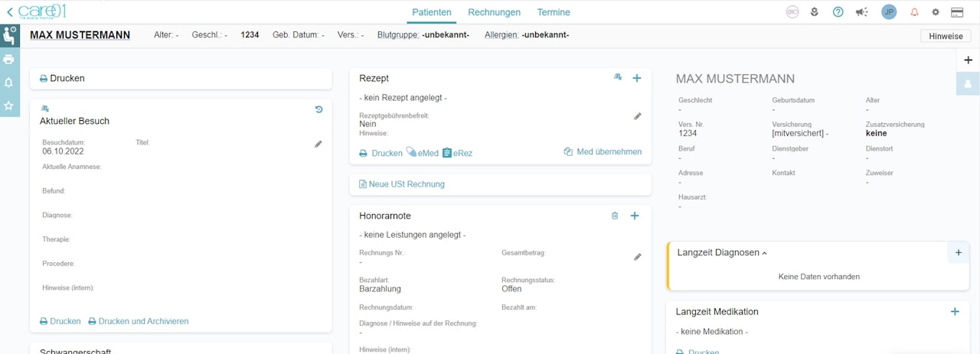The width and height of the screenshot is (980, 354).
Task: Open the waiting room sidebar icon
Action: coord(9,35)
